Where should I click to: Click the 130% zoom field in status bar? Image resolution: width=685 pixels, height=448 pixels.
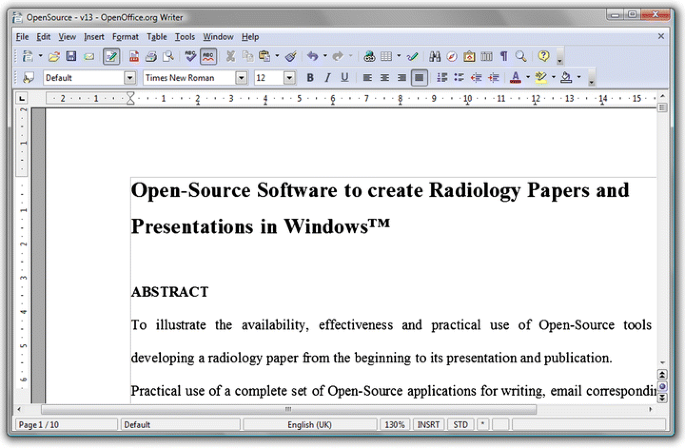point(395,425)
